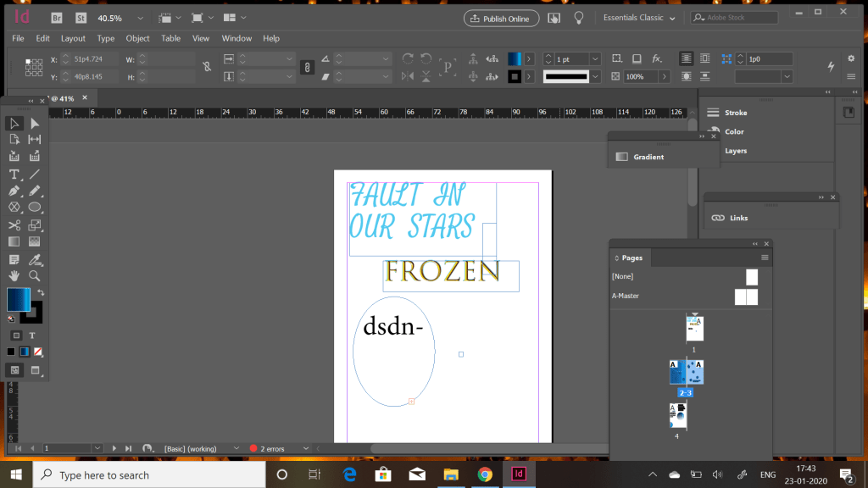Open the Essentials Classic workspace dropdown
The image size is (868, 488).
click(639, 18)
